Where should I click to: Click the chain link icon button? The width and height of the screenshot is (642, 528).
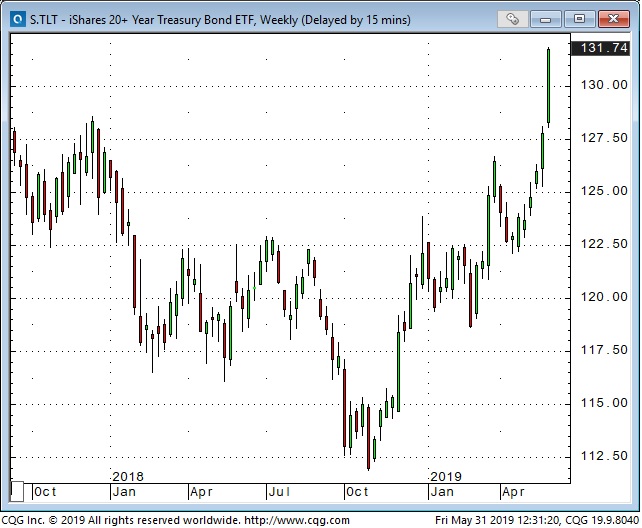point(512,19)
